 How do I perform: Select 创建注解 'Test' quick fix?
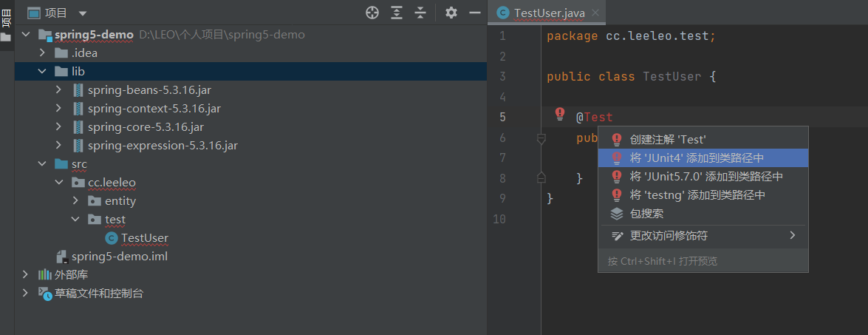(x=668, y=139)
